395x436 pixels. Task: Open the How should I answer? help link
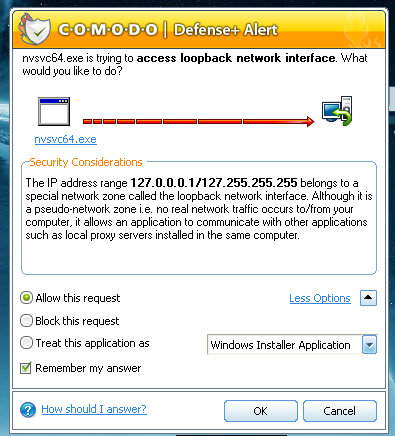(94, 409)
